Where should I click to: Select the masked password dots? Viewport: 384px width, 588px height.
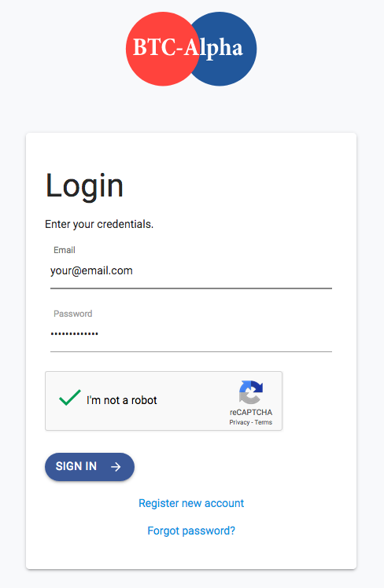pos(74,333)
